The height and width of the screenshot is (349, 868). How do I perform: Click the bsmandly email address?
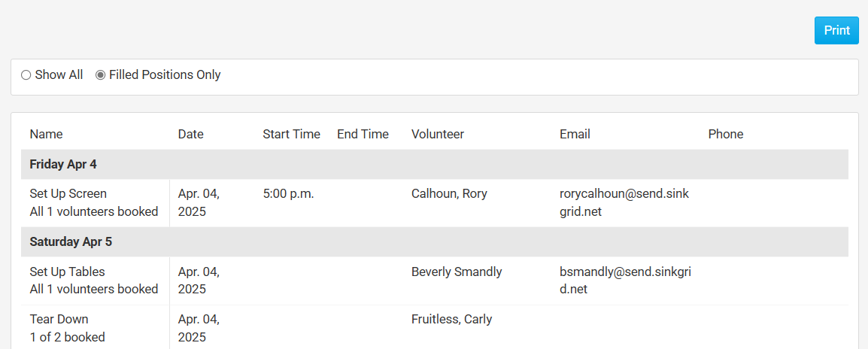[624, 281]
